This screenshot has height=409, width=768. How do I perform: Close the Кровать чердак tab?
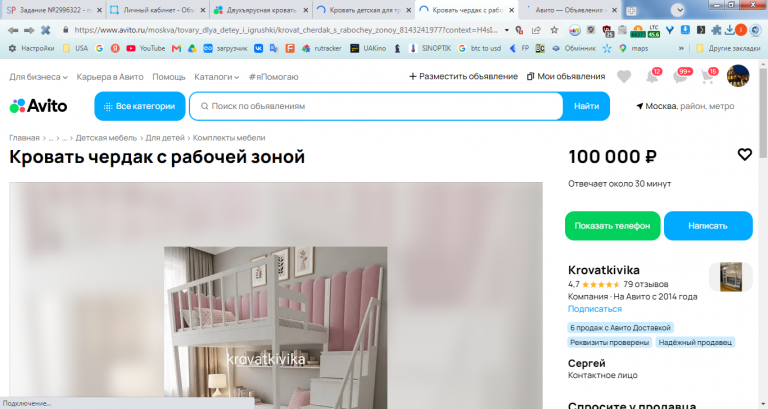[x=511, y=10]
